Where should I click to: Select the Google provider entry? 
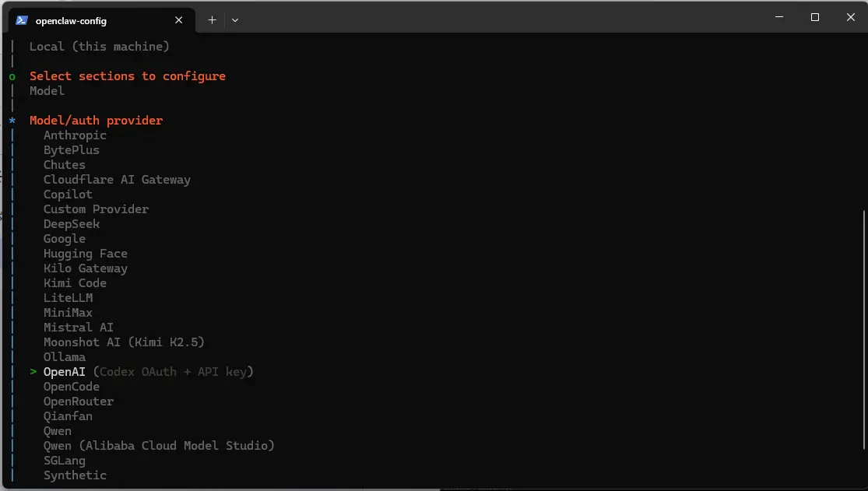[65, 238]
